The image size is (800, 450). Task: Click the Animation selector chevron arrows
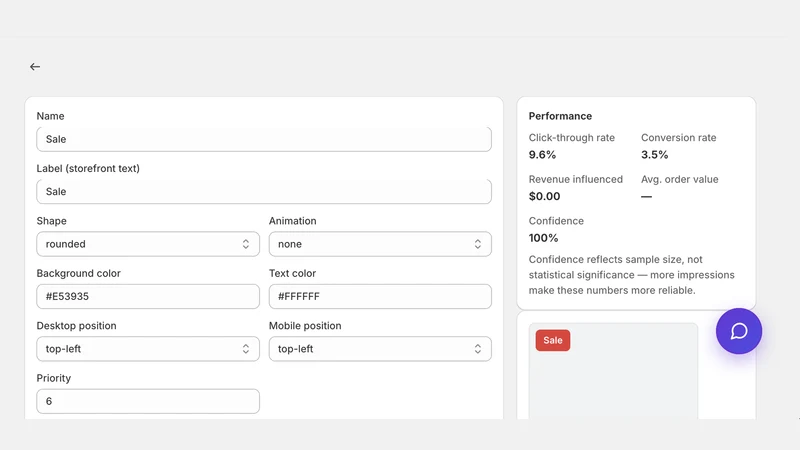[478, 244]
